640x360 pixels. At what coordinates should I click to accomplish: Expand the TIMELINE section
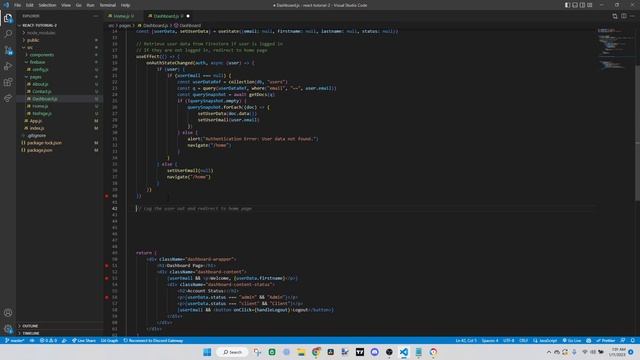tap(59, 333)
